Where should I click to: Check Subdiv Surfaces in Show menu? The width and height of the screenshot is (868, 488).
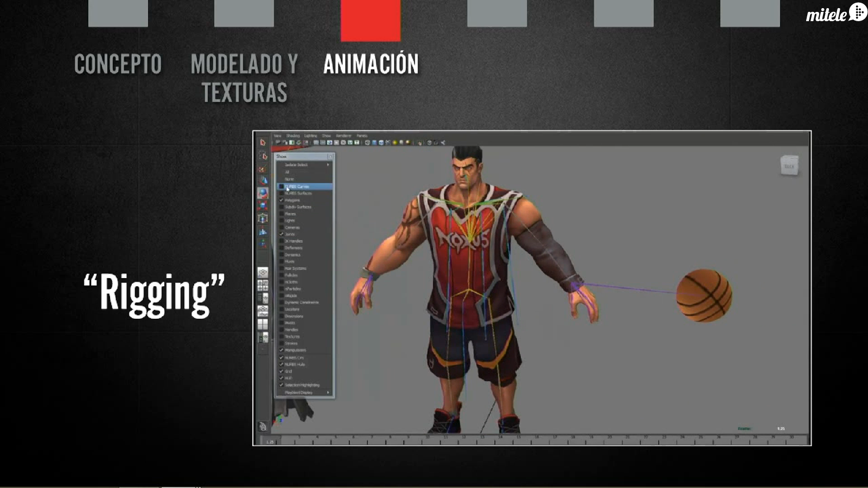click(304, 207)
